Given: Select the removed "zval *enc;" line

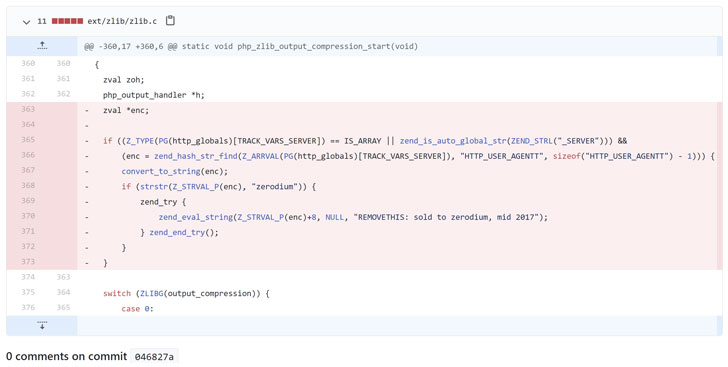Looking at the screenshot, I should pos(126,111).
